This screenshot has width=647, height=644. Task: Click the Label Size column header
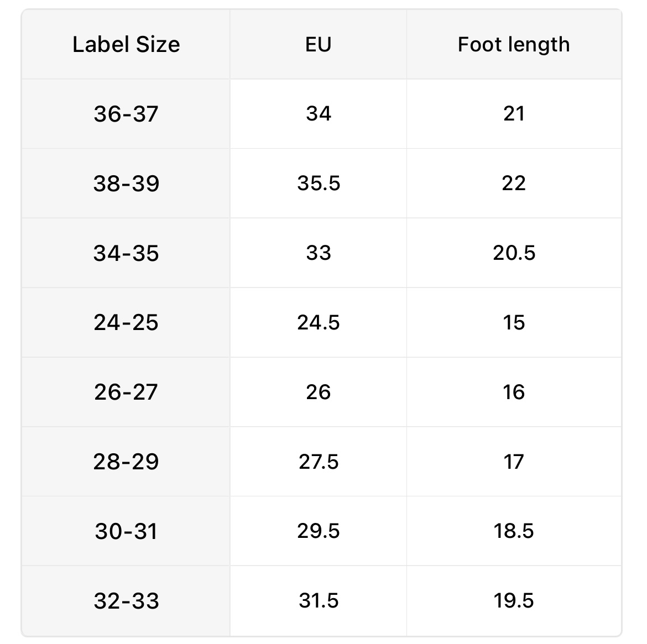pyautogui.click(x=126, y=45)
